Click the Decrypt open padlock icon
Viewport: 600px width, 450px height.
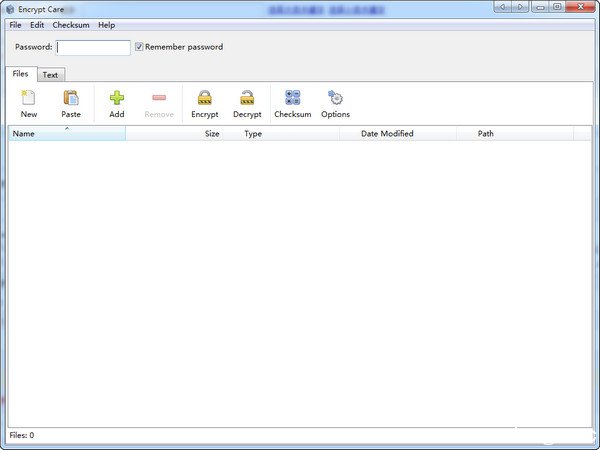[247, 98]
